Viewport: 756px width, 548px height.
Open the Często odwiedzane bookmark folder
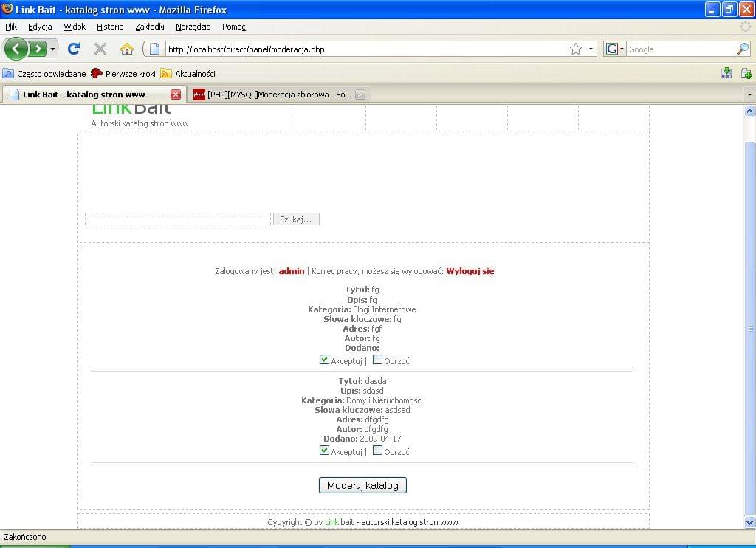click(x=44, y=73)
